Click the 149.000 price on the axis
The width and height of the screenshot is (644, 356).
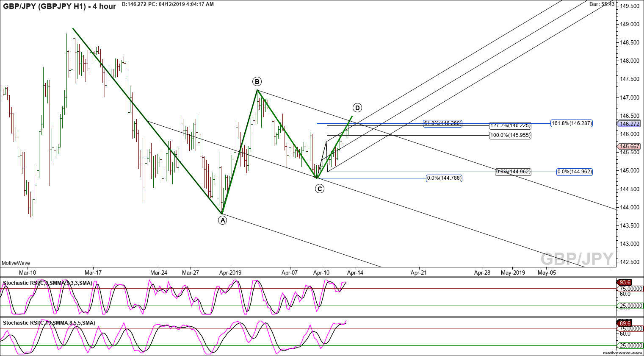630,24
